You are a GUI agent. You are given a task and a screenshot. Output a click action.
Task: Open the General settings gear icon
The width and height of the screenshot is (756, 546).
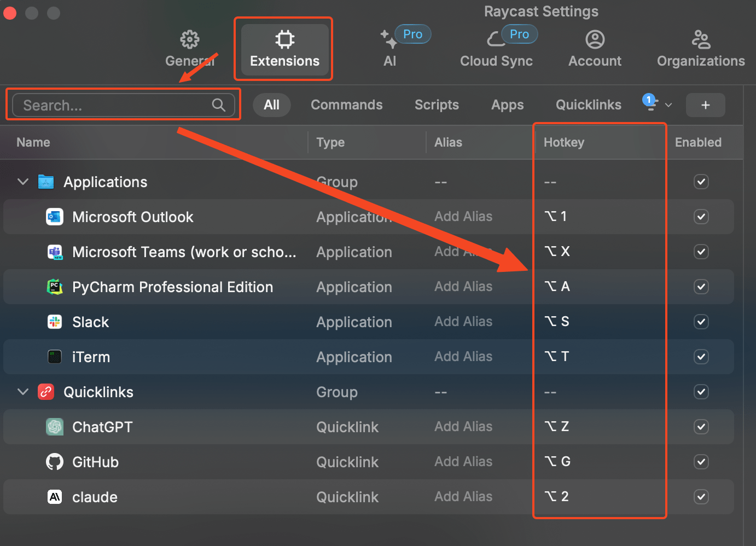point(190,39)
